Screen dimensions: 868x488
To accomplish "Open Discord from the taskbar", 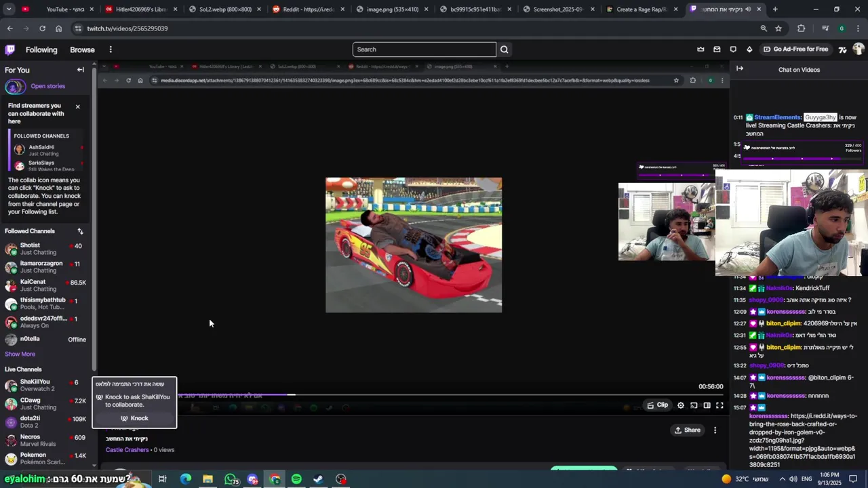I will coord(253,479).
